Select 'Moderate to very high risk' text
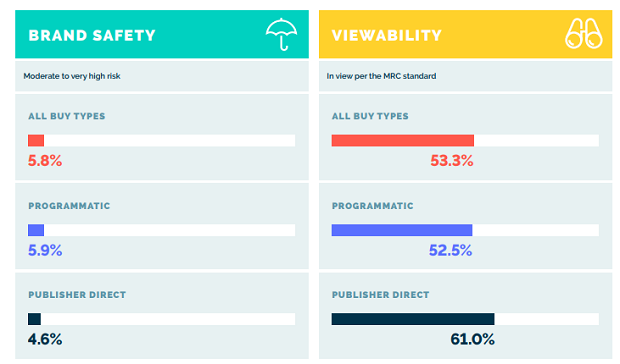 click(72, 76)
